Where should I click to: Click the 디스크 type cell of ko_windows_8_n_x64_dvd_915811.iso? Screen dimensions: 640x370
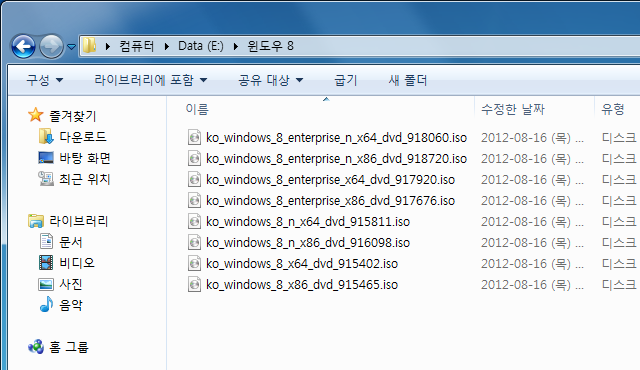tap(619, 222)
